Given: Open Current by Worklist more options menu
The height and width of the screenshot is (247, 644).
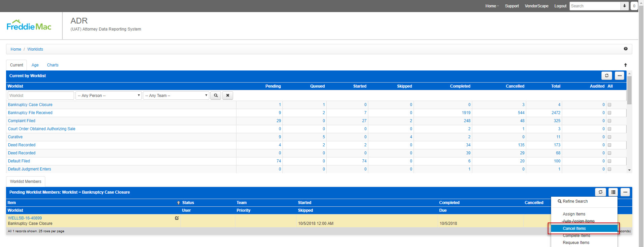Looking at the screenshot, I should [x=620, y=76].
